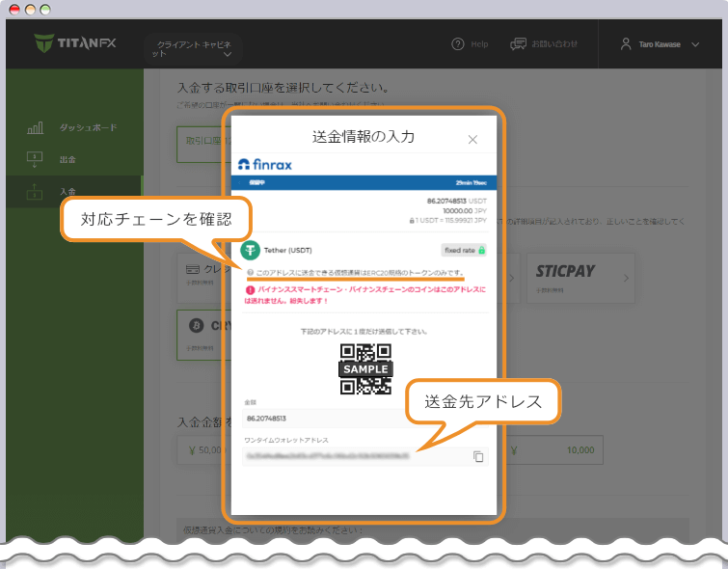Click the 1 USDT = 115.99921 JPY rate
The height and width of the screenshot is (569, 728).
tap(451, 221)
